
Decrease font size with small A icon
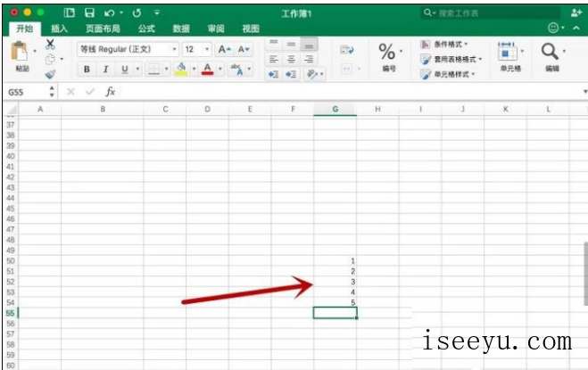tap(244, 49)
